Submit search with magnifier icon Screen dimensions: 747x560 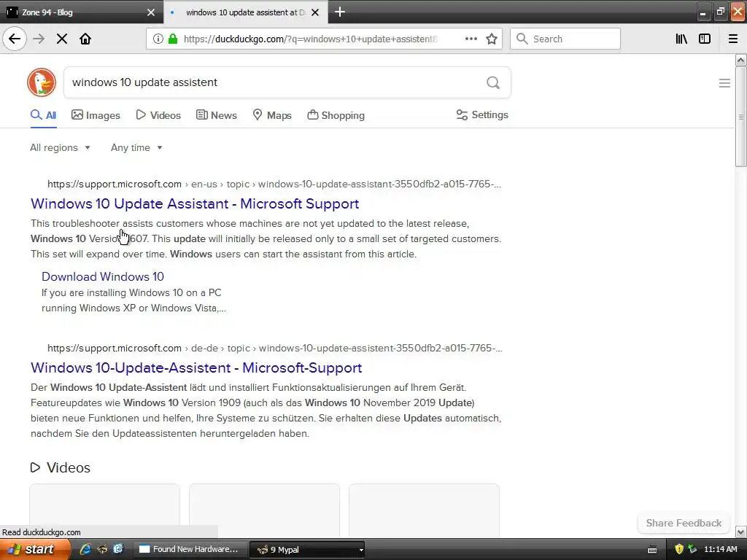click(x=493, y=83)
